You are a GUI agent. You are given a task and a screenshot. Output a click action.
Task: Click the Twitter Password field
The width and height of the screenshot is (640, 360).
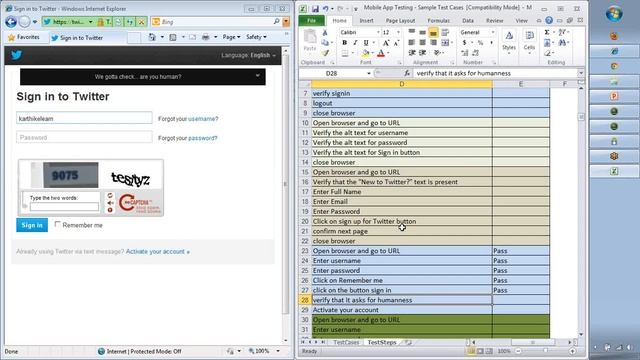click(x=84, y=138)
